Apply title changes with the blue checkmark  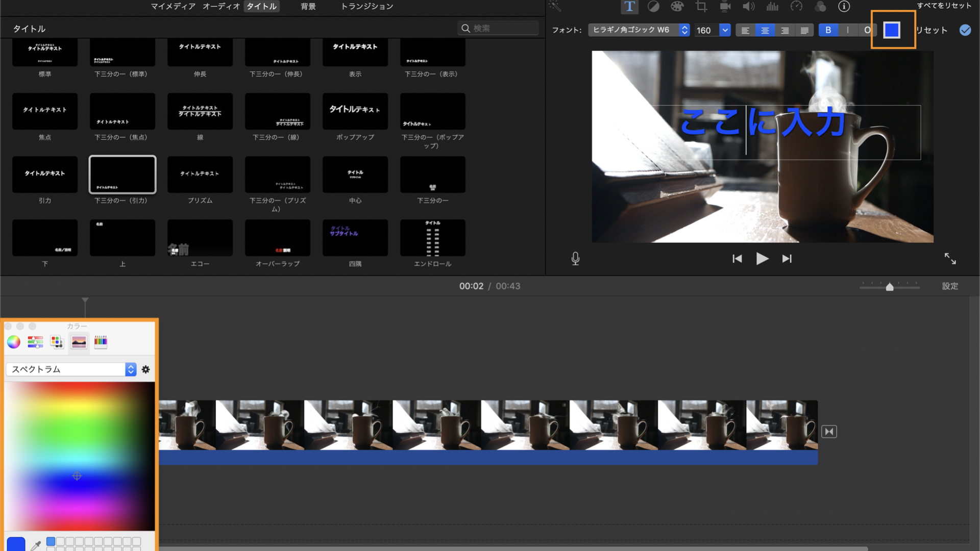(965, 30)
